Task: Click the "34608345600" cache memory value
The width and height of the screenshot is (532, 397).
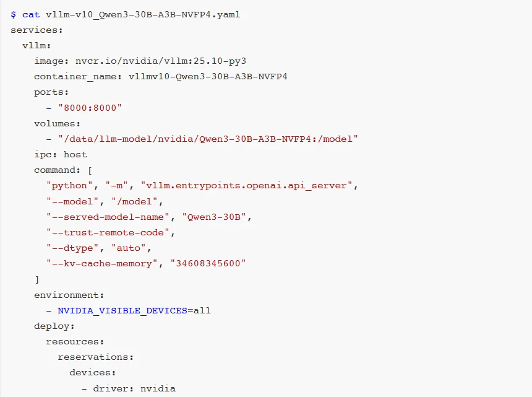Action: pos(208,263)
